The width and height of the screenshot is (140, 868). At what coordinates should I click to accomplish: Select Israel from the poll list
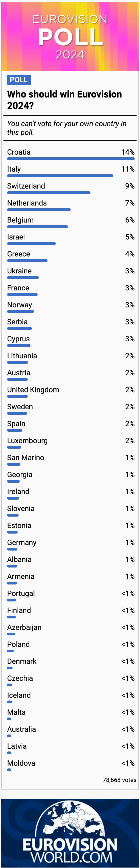16,237
